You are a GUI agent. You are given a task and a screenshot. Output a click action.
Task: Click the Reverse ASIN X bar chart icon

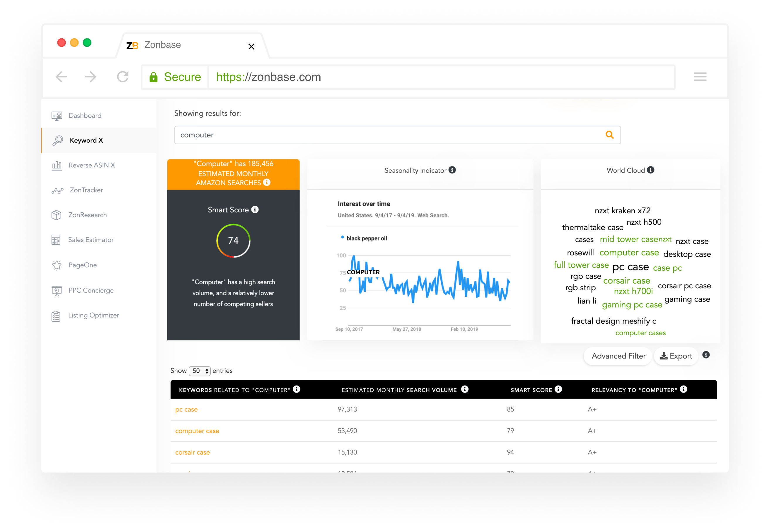coord(57,165)
